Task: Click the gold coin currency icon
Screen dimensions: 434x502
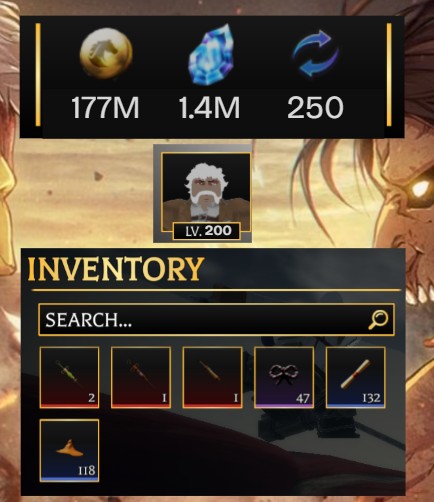Action: 106,53
